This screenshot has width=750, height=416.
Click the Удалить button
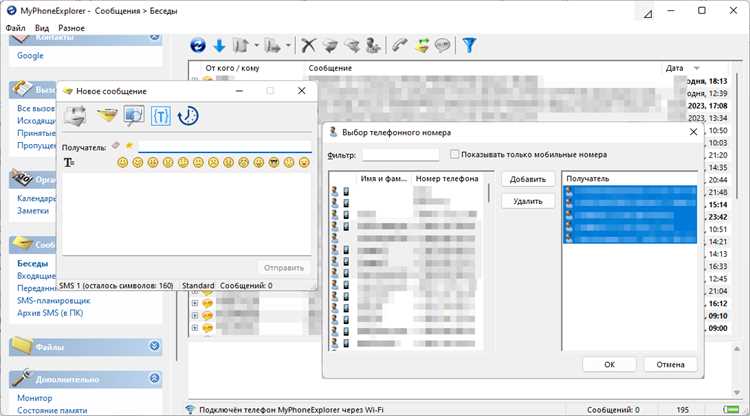coord(528,201)
